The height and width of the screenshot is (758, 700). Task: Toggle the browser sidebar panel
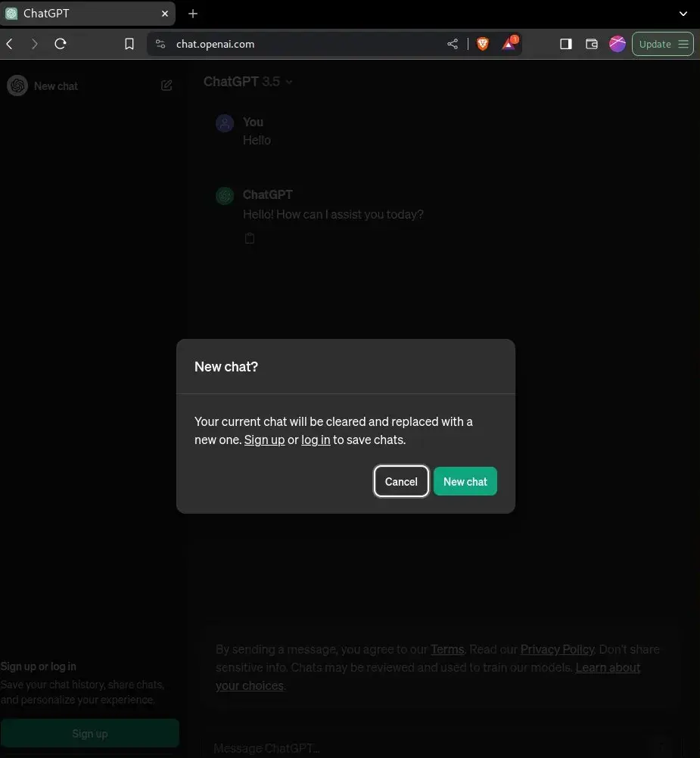click(x=565, y=44)
